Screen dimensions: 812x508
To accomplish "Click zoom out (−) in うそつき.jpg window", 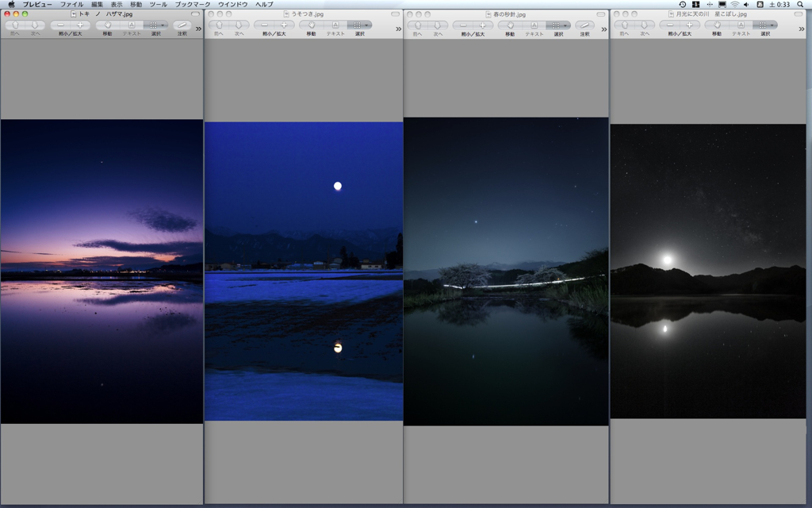I will click(264, 25).
